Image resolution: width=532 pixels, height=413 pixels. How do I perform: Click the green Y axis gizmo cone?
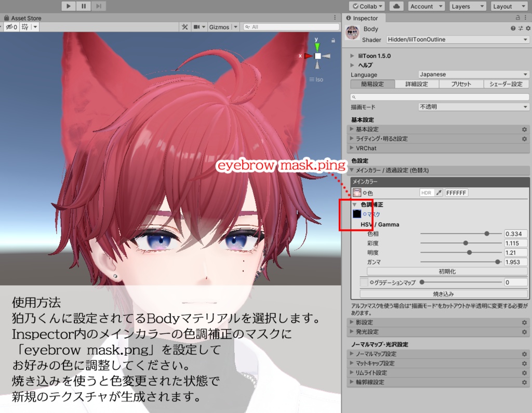pos(316,46)
